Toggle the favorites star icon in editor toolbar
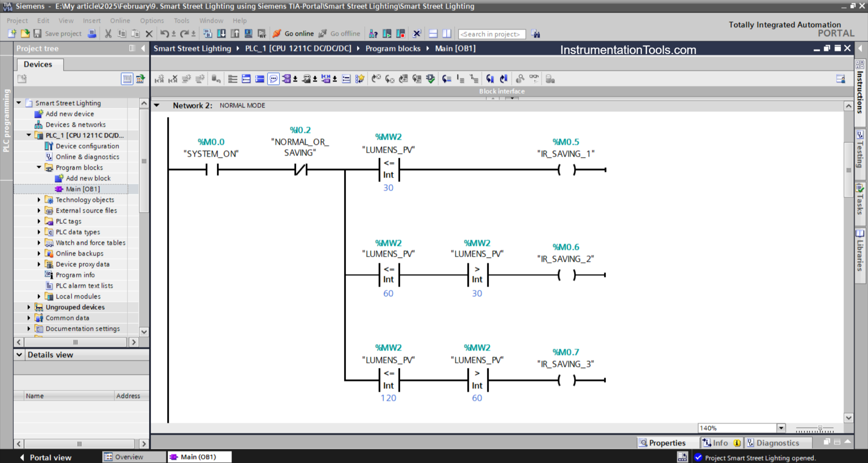The height and width of the screenshot is (463, 868). (x=359, y=79)
